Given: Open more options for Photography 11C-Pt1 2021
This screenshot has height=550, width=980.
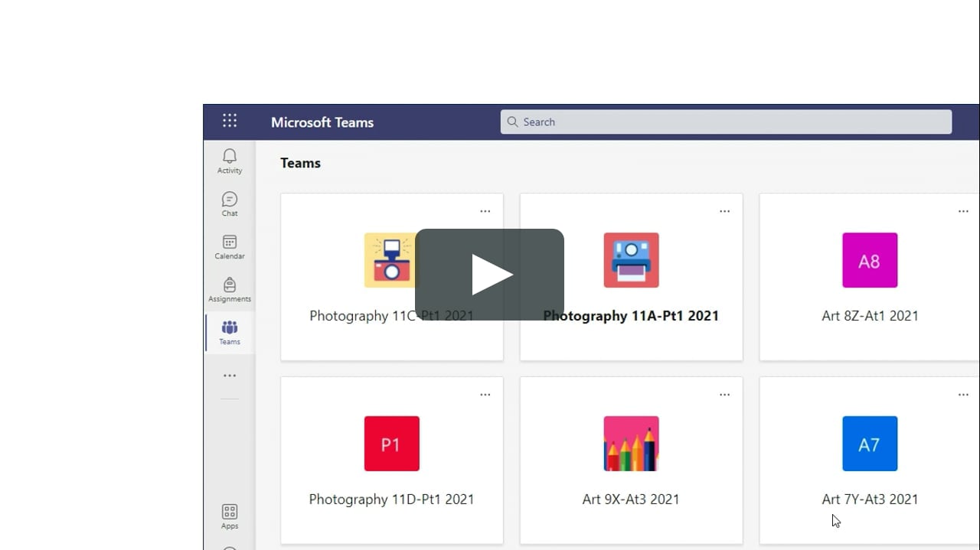Looking at the screenshot, I should pos(485,211).
